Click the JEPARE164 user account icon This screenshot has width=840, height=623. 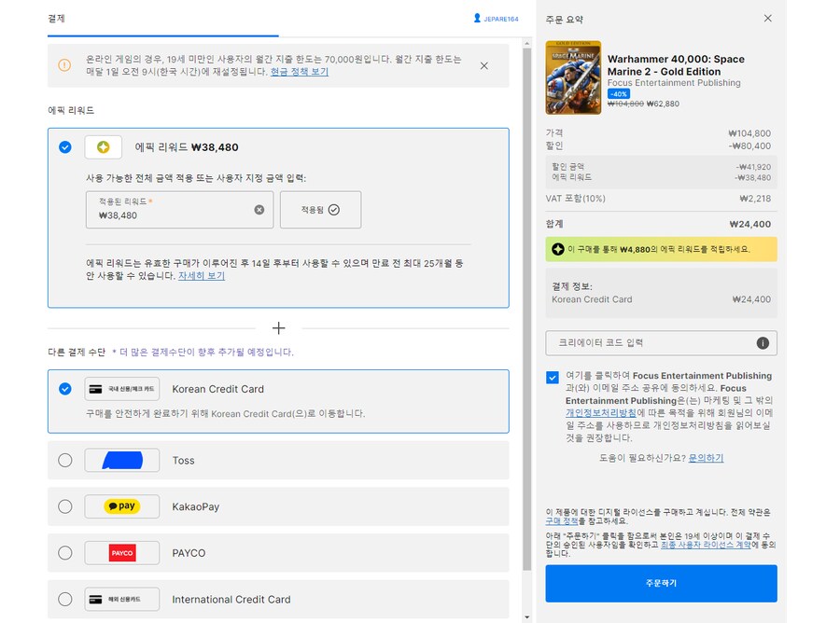click(x=477, y=19)
